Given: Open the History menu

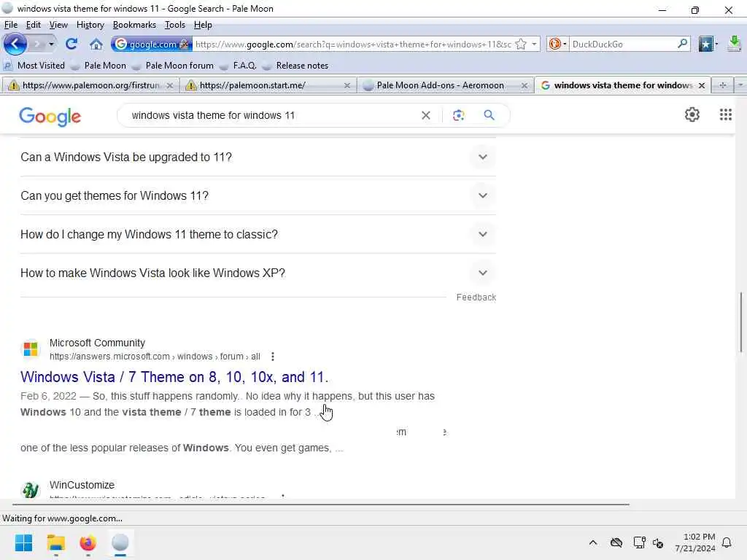Looking at the screenshot, I should [x=90, y=25].
